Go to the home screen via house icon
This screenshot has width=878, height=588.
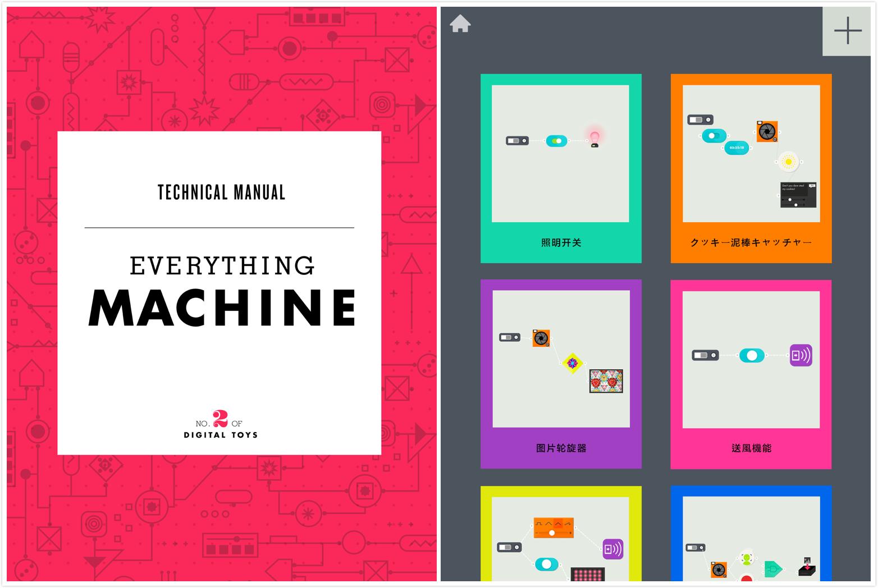tap(460, 24)
